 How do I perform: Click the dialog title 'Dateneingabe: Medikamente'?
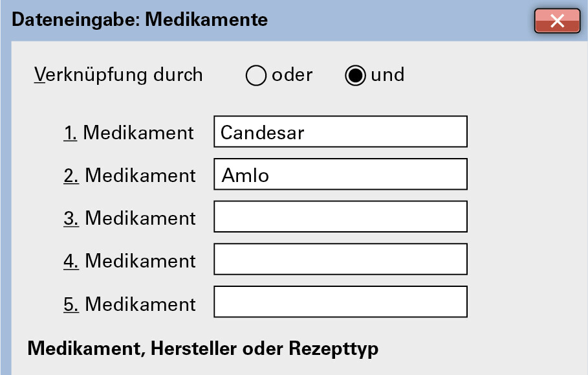pos(140,20)
